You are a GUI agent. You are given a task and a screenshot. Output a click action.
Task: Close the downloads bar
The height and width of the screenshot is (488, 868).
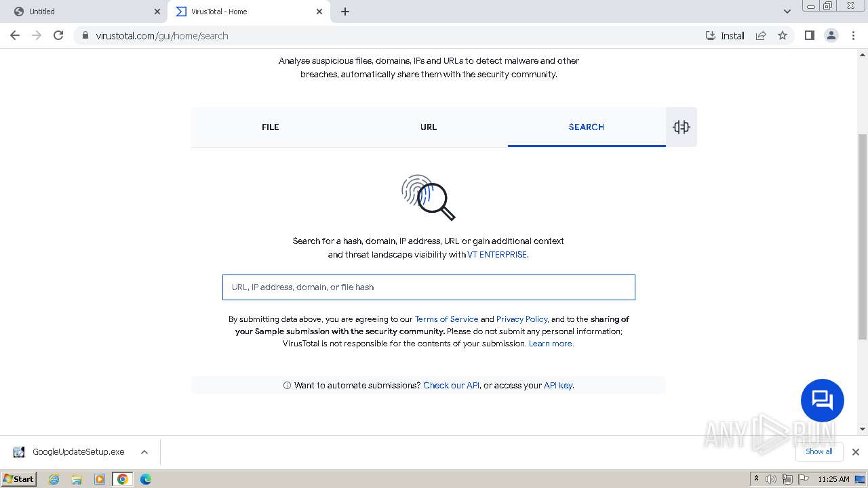click(x=855, y=452)
